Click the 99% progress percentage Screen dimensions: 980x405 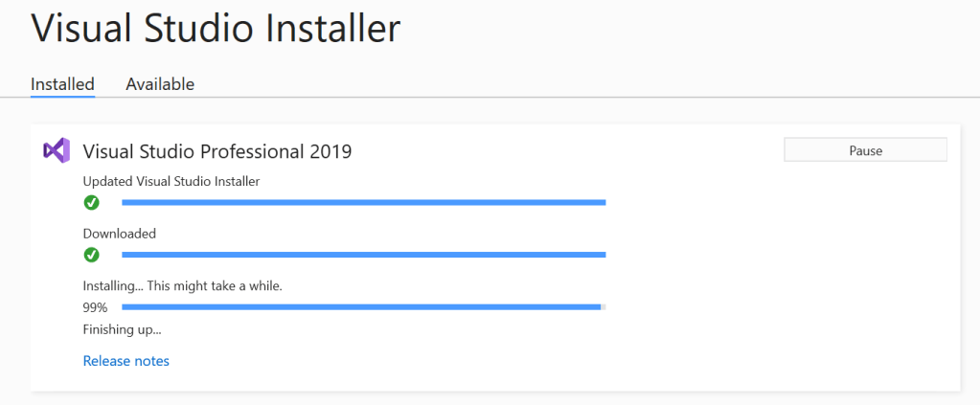click(x=95, y=307)
